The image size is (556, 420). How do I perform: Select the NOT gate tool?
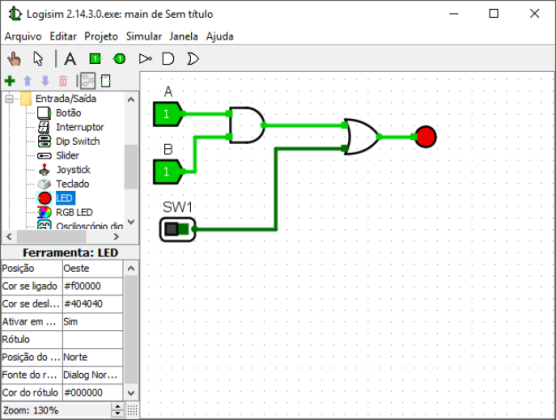coord(145,59)
